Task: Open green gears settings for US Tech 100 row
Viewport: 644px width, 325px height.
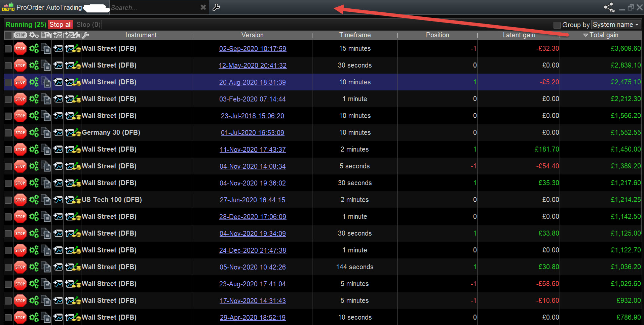Action: coord(34,200)
